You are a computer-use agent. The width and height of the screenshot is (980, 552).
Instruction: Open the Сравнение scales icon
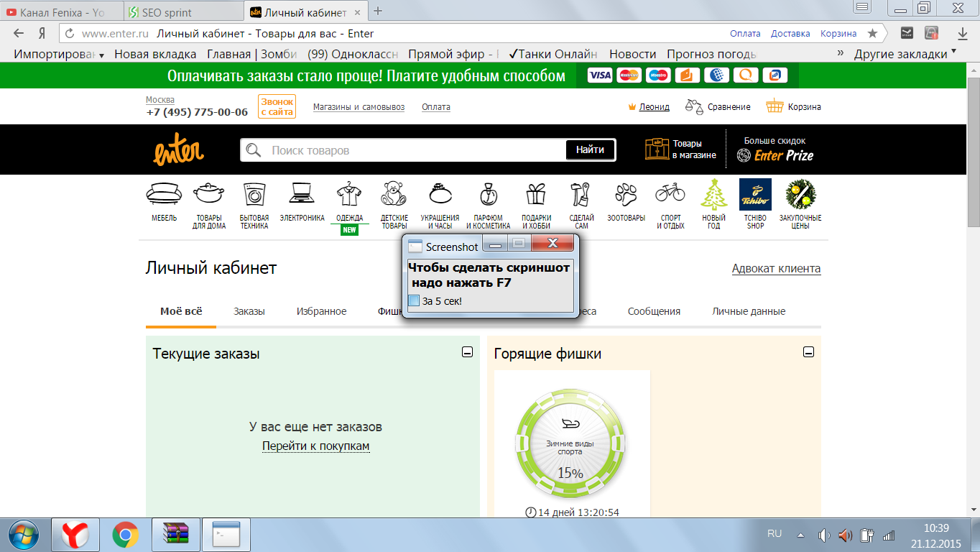click(693, 106)
